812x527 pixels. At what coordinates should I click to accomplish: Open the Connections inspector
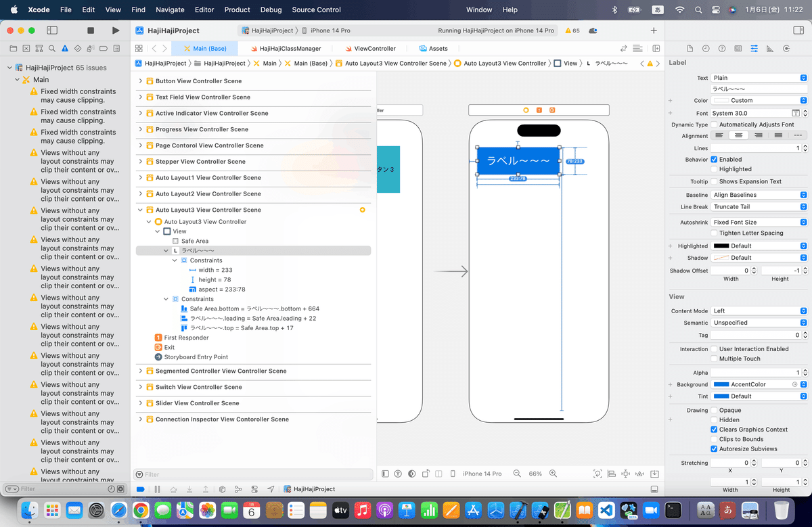786,49
